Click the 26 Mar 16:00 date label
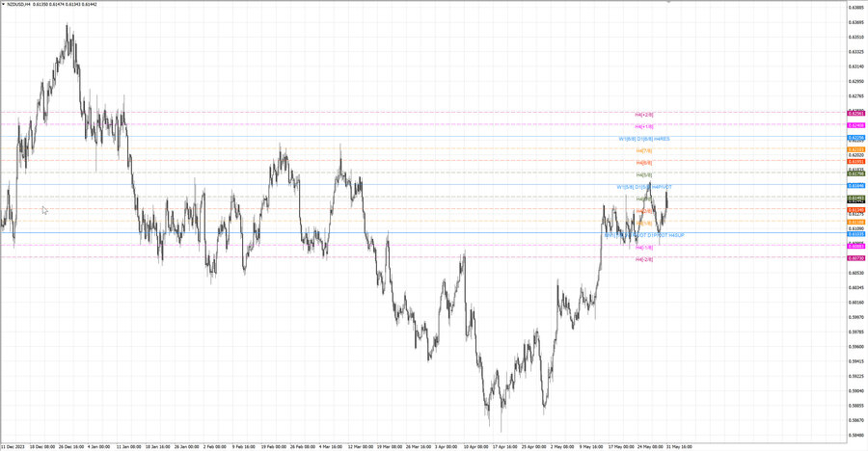This screenshot has height=451, width=868. tap(418, 446)
